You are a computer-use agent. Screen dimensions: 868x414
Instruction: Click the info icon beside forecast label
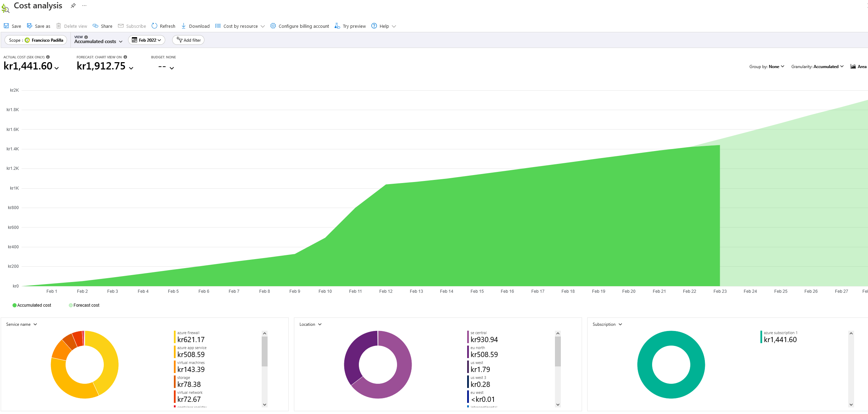125,57
